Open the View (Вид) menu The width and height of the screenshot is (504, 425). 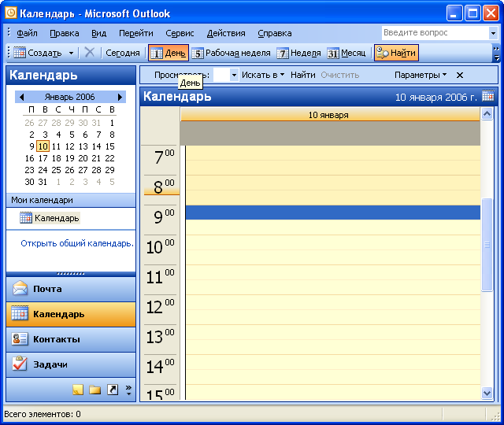pyautogui.click(x=98, y=33)
